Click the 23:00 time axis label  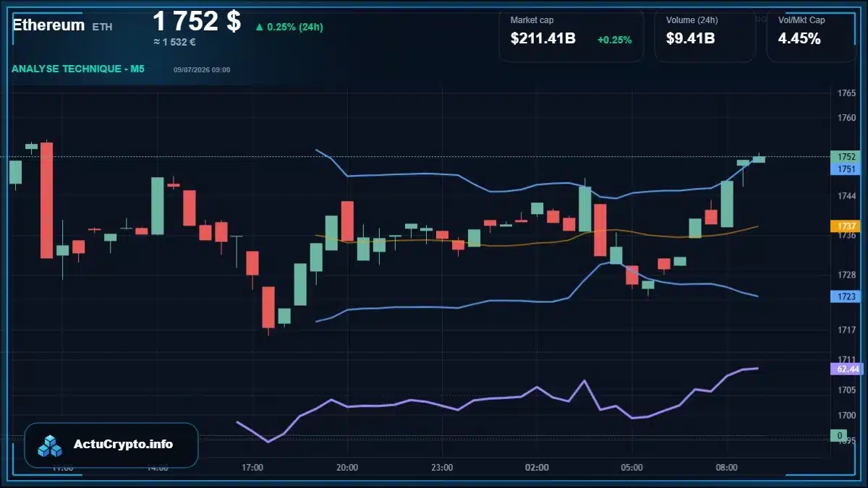click(442, 468)
